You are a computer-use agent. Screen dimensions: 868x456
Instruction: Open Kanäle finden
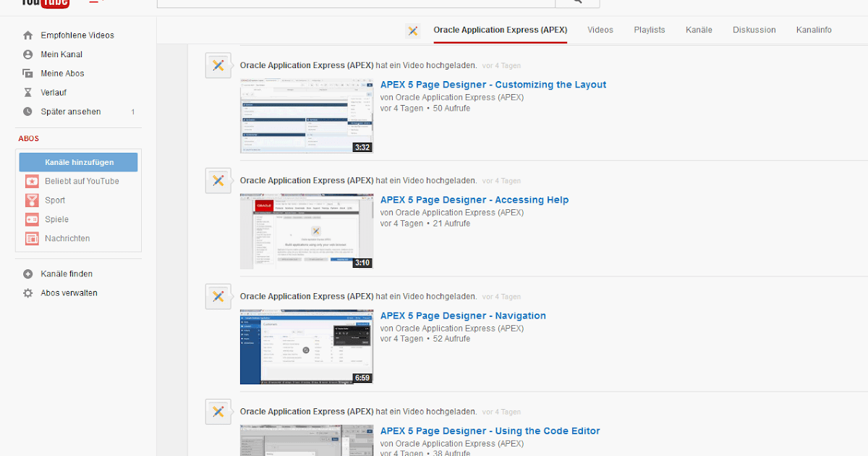tap(67, 274)
